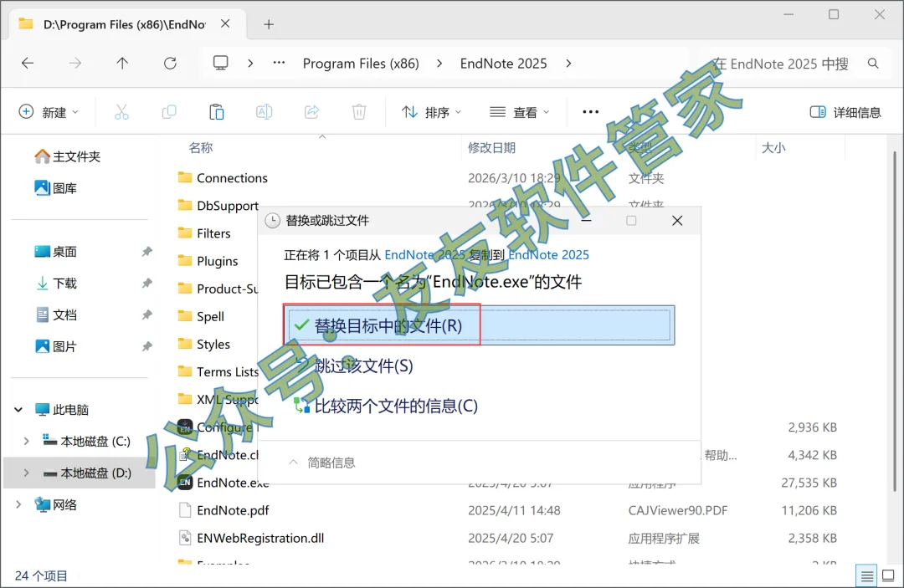Open 文档 quick access item
The height and width of the screenshot is (588, 904).
point(56,315)
